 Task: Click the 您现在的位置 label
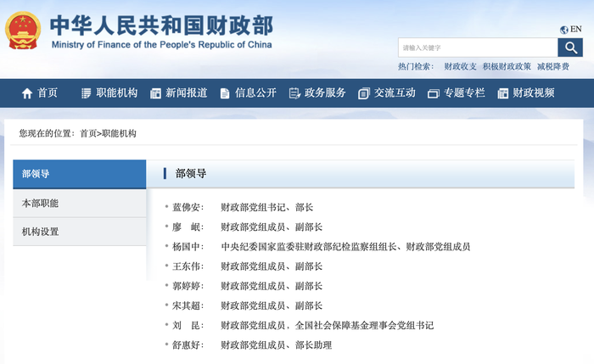(46, 133)
